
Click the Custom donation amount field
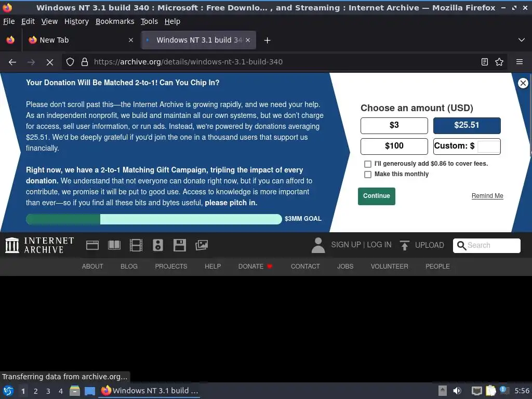coord(488,146)
